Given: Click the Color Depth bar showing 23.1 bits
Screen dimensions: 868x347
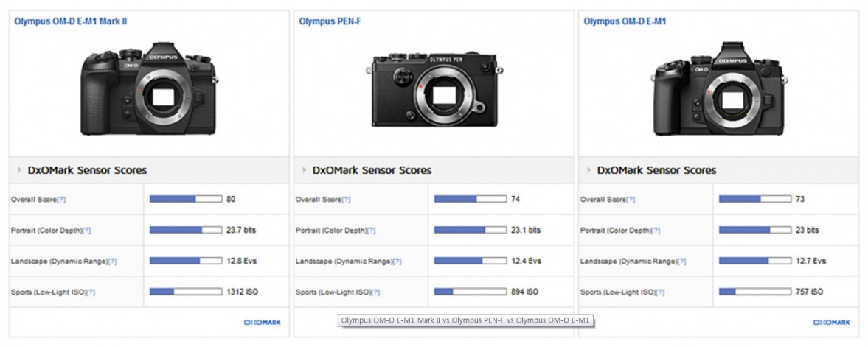Looking at the screenshot, I should tap(470, 230).
